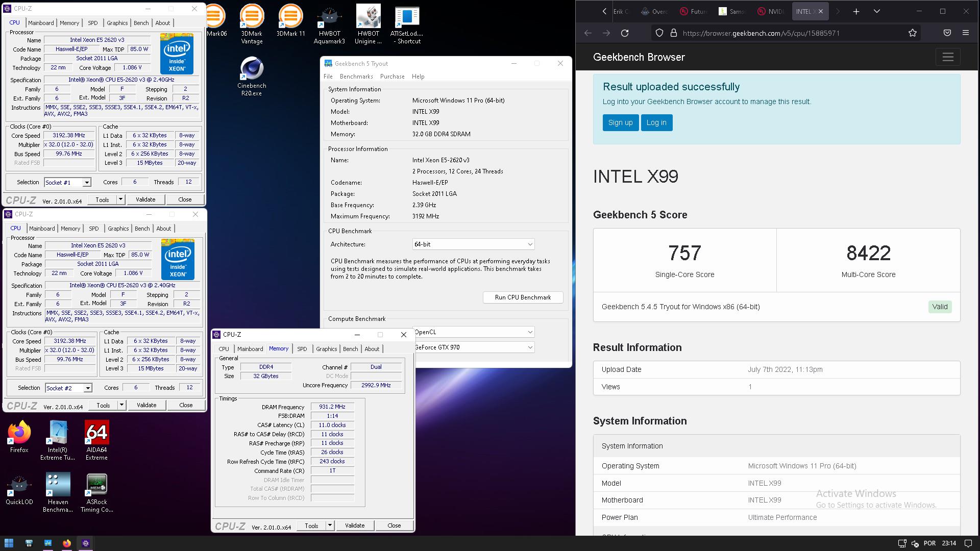Click the 757 Single-Core Score value

(684, 253)
